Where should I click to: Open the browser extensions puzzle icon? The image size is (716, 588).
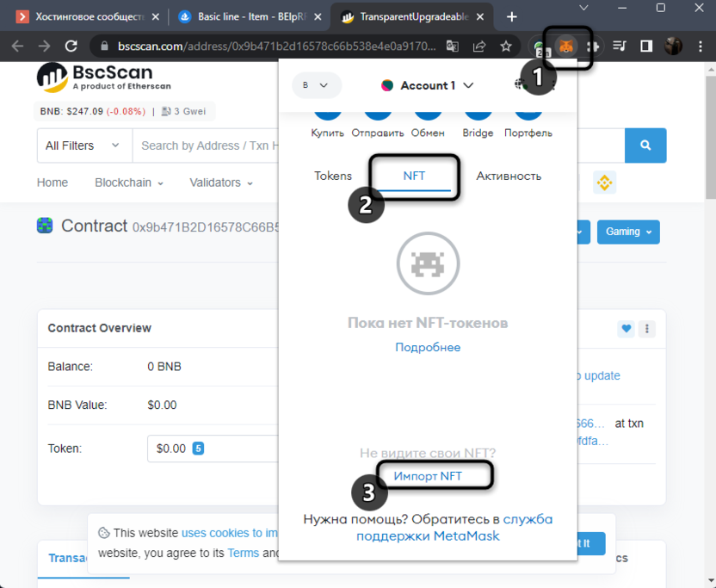pos(593,46)
